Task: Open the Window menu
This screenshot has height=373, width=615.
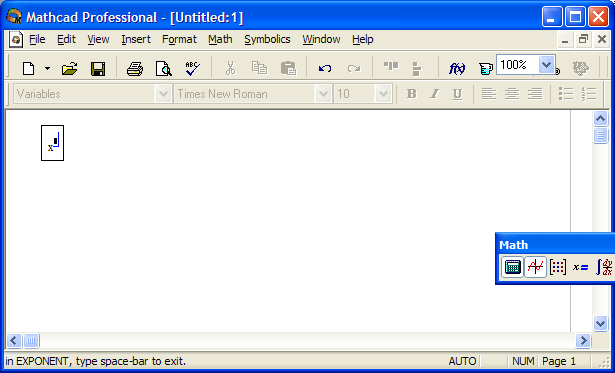Action: point(321,39)
